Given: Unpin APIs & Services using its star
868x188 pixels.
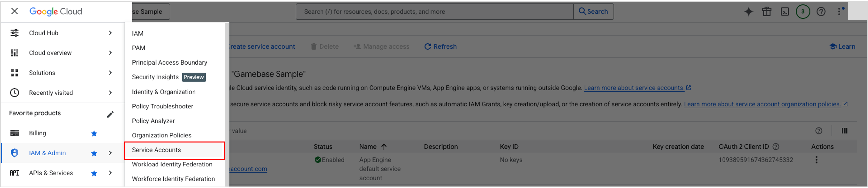Looking at the screenshot, I should (94, 173).
